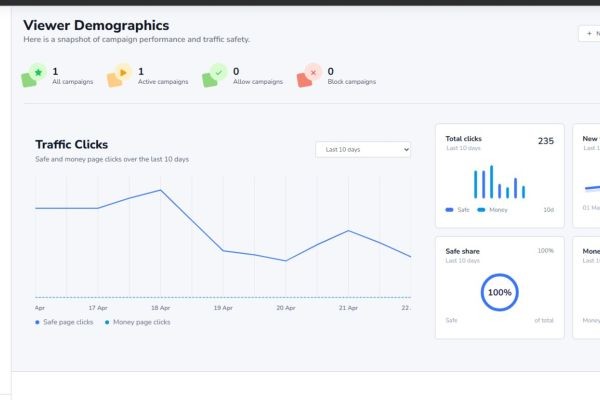Click the green star All campaigns icon
Screen dimensions: 600x400
coord(34,75)
